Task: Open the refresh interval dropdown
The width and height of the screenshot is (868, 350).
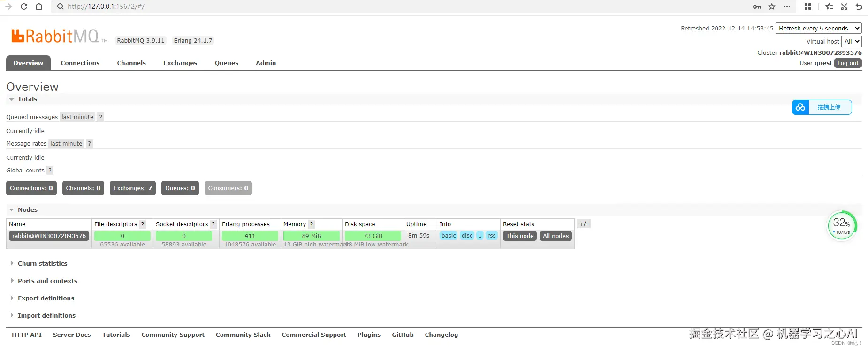Action: [x=819, y=29]
